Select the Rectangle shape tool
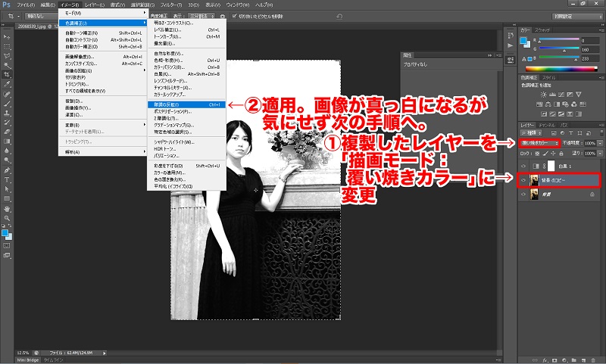This screenshot has height=364, width=606. [7, 199]
